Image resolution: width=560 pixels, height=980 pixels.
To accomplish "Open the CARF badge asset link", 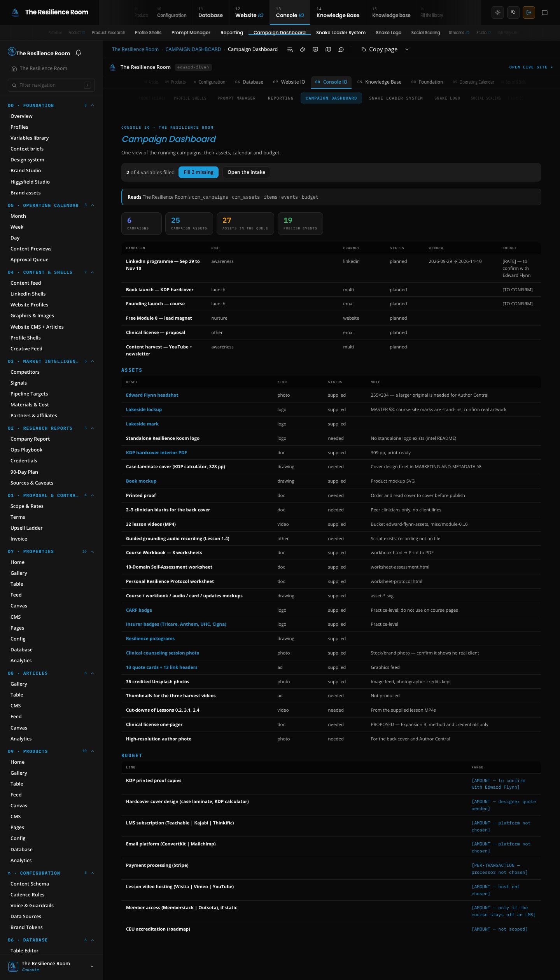I will tap(139, 610).
